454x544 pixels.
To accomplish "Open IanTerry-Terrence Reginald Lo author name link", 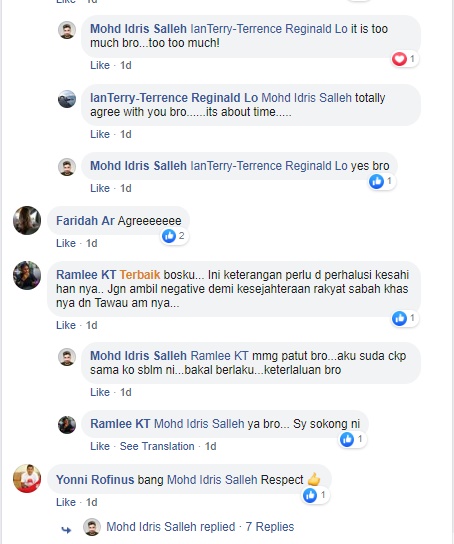I will [x=174, y=98].
